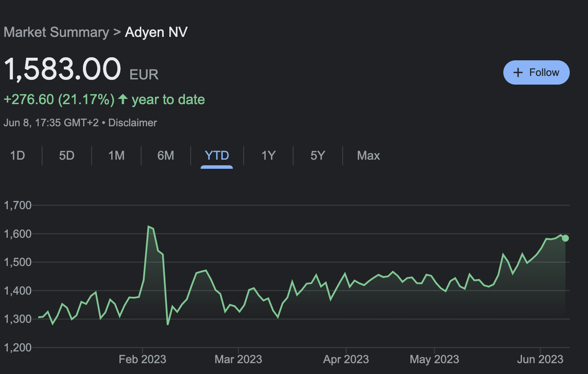588x374 pixels.
Task: Select the 1M time range
Action: click(x=116, y=155)
